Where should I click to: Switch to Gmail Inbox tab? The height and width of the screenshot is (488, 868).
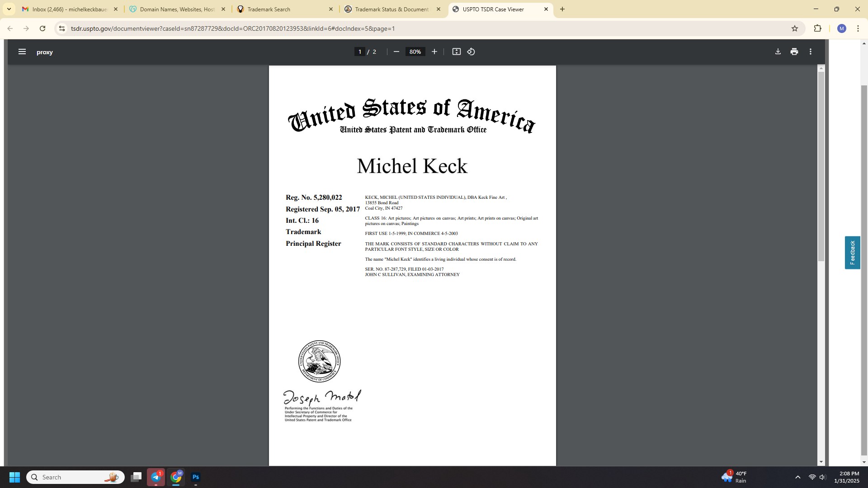tap(70, 9)
